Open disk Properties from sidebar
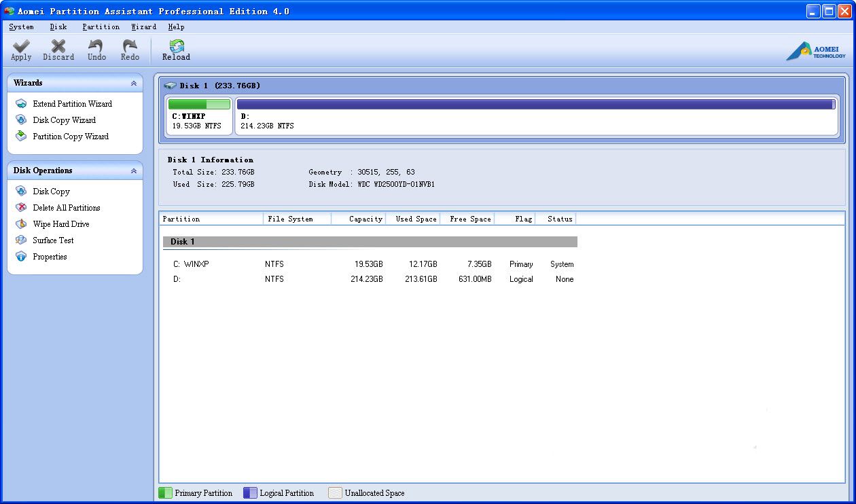The width and height of the screenshot is (856, 504). [x=50, y=257]
